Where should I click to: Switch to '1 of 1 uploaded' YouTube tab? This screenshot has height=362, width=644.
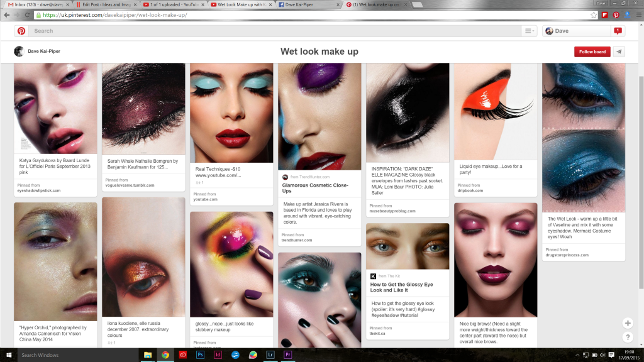click(174, 4)
